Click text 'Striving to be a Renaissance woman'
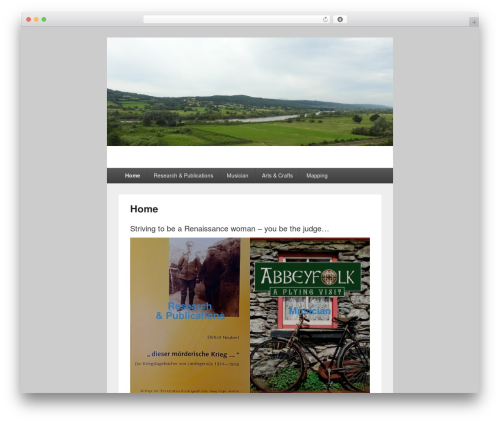 (193, 229)
